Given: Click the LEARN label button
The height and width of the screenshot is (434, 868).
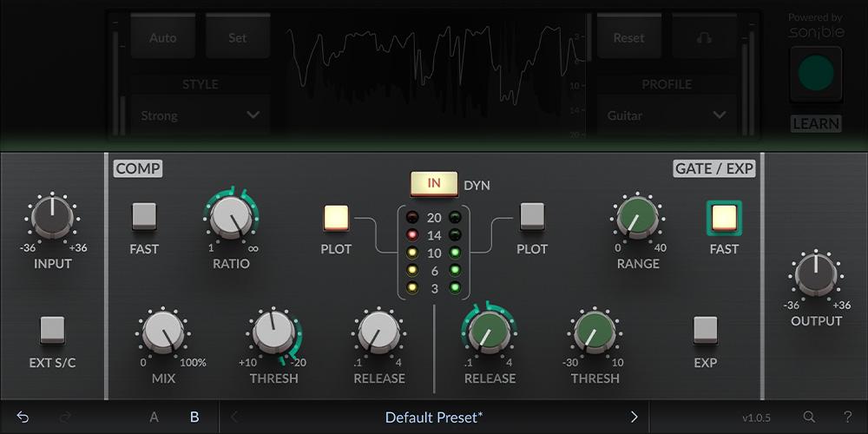Looking at the screenshot, I should click(816, 123).
